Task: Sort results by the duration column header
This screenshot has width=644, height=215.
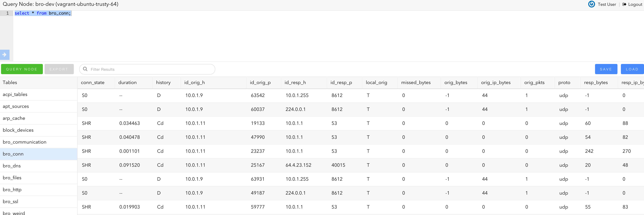Action: (128, 82)
